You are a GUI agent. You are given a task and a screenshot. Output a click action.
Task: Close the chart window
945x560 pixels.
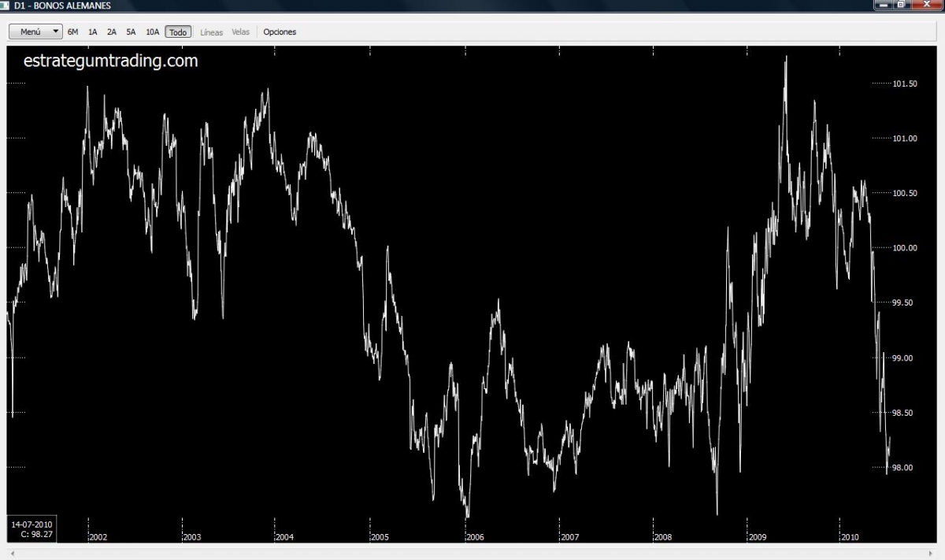(x=926, y=5)
